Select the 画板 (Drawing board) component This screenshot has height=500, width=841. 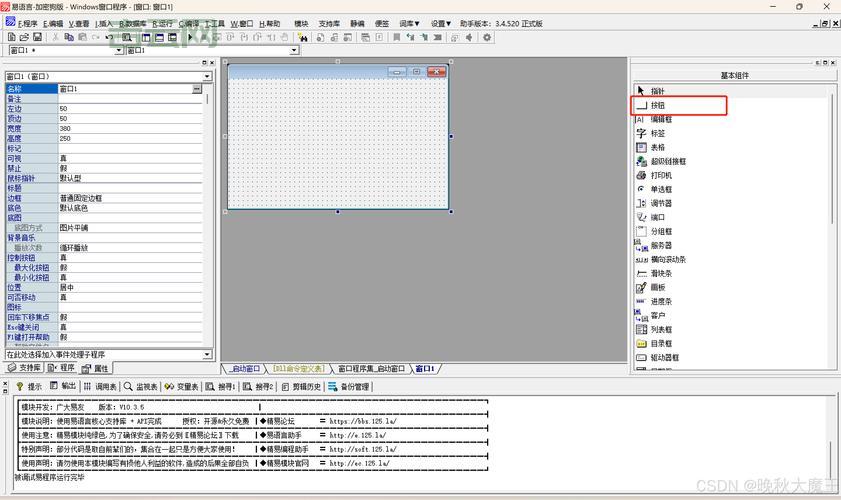pyautogui.click(x=658, y=287)
